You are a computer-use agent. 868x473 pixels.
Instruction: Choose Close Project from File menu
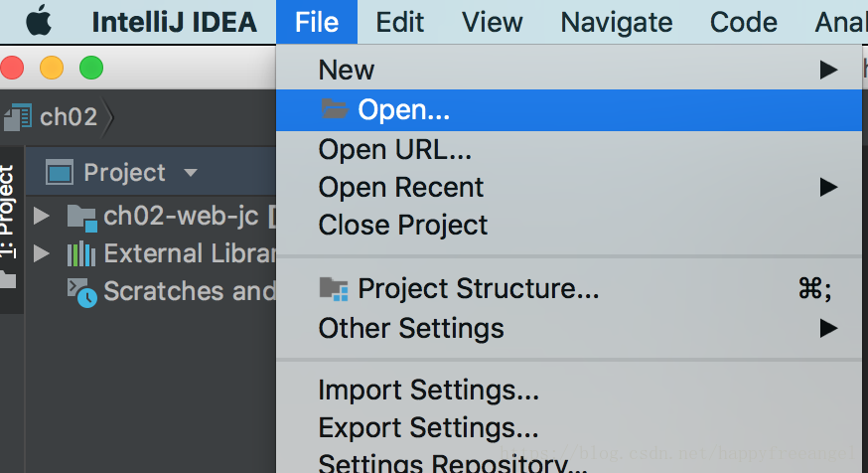tap(403, 225)
